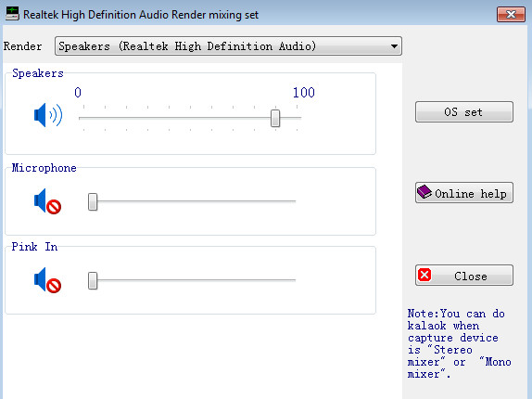Click the Realtek app icon in title bar
This screenshot has height=399, width=532.
(12, 14)
